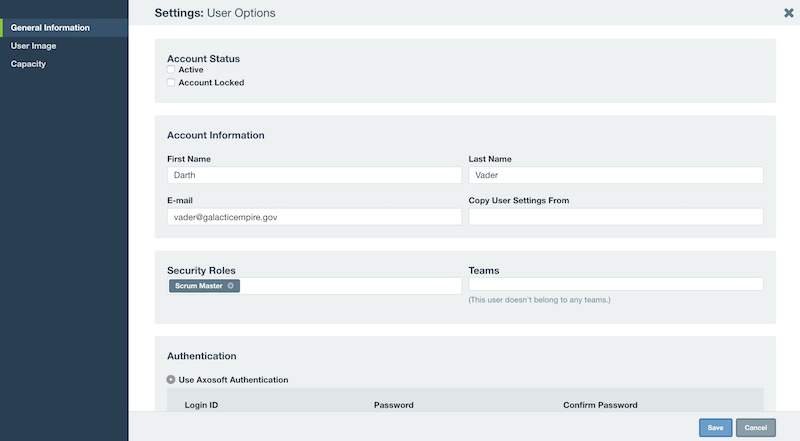800x441 pixels.
Task: Select Use Axosoft Authentication radio option
Action: click(x=171, y=379)
